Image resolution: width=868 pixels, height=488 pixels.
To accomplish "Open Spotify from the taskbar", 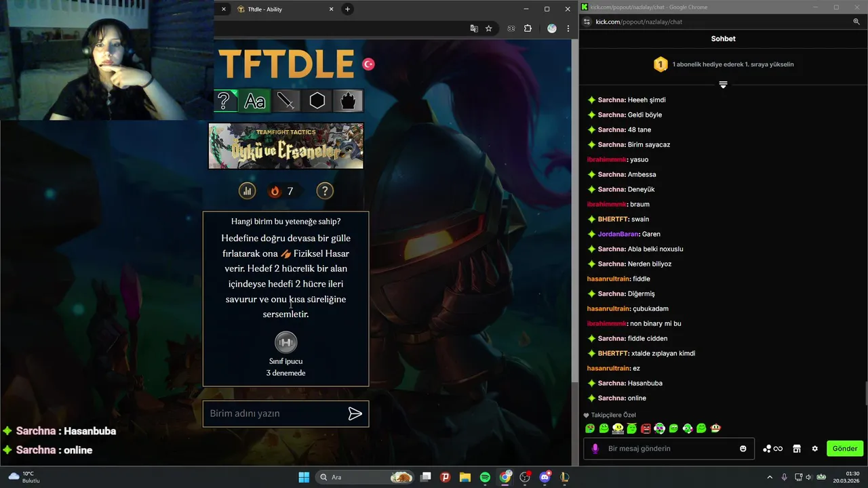I will 485,477.
